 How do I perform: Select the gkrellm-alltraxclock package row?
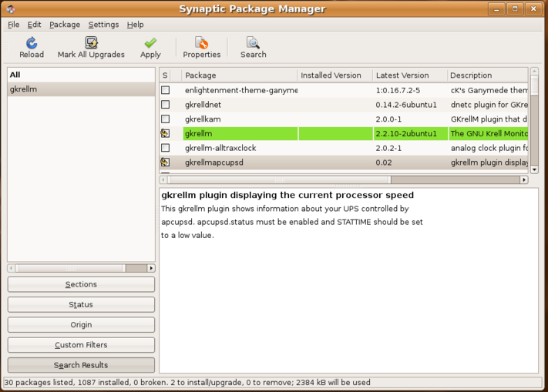(x=344, y=148)
